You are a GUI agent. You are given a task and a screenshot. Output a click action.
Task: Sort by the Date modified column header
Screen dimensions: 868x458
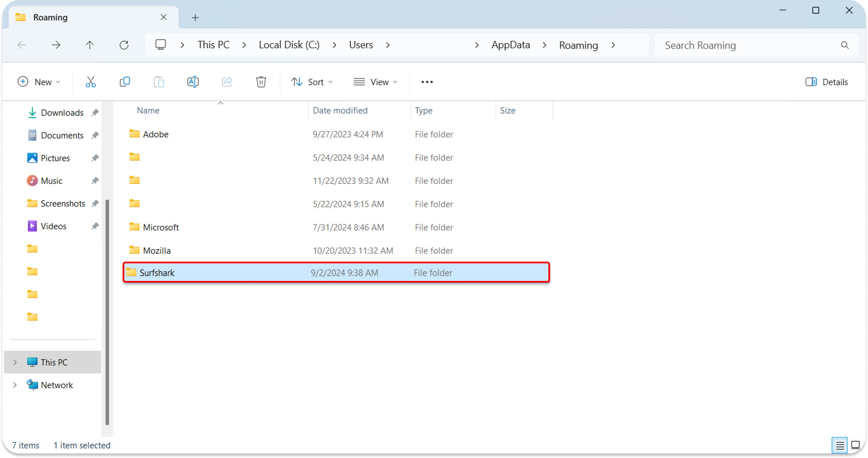pyautogui.click(x=340, y=110)
